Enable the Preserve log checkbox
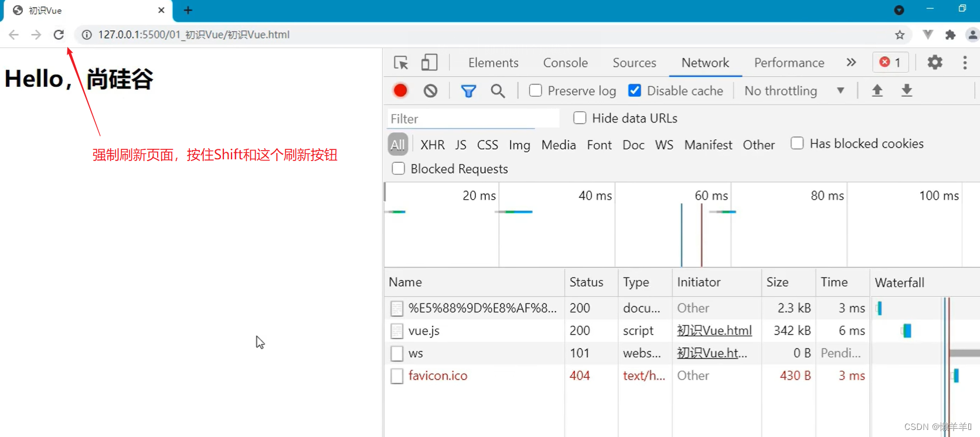 tap(535, 91)
